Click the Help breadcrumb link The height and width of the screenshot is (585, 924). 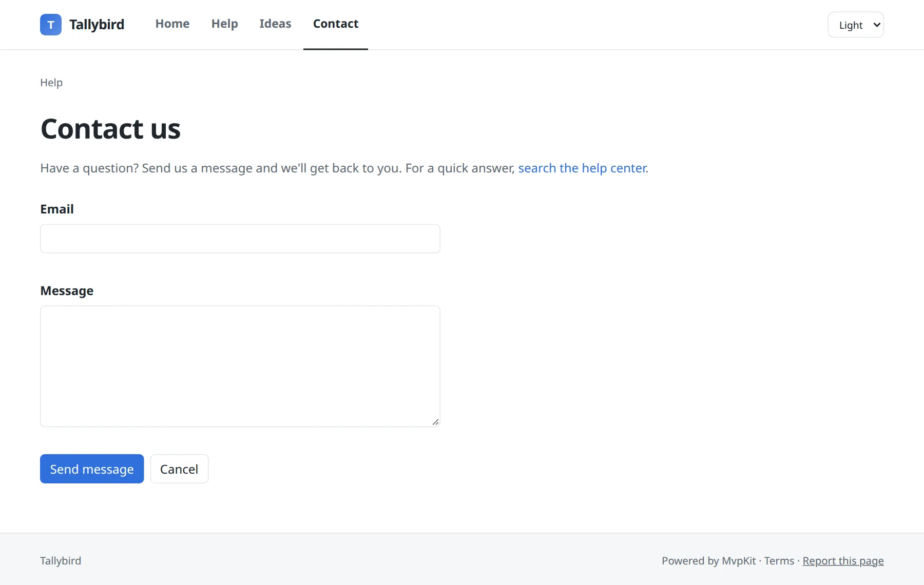coord(51,83)
